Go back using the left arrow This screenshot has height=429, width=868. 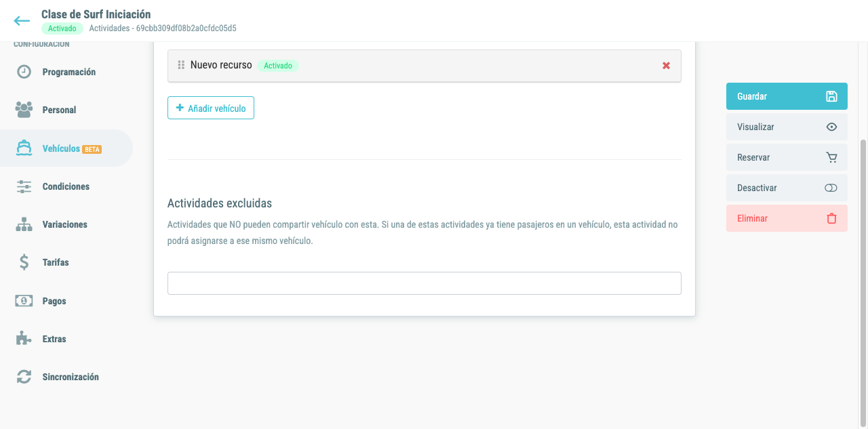(22, 21)
